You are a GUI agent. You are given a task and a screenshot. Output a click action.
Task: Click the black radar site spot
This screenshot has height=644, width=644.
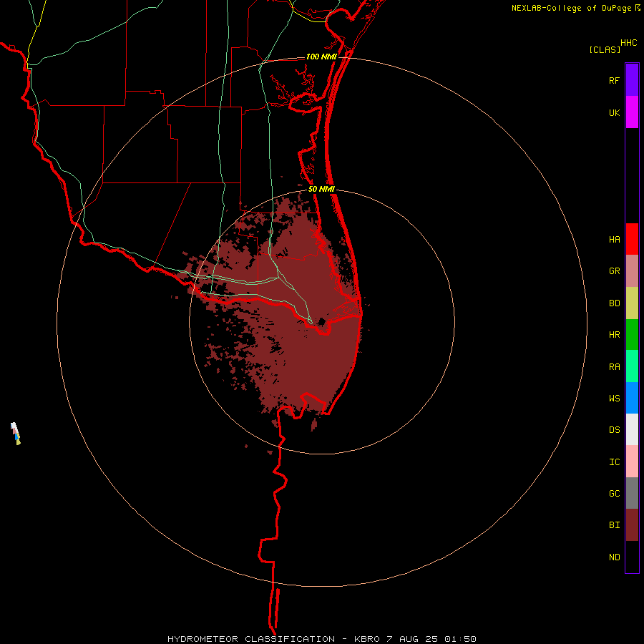point(321,321)
